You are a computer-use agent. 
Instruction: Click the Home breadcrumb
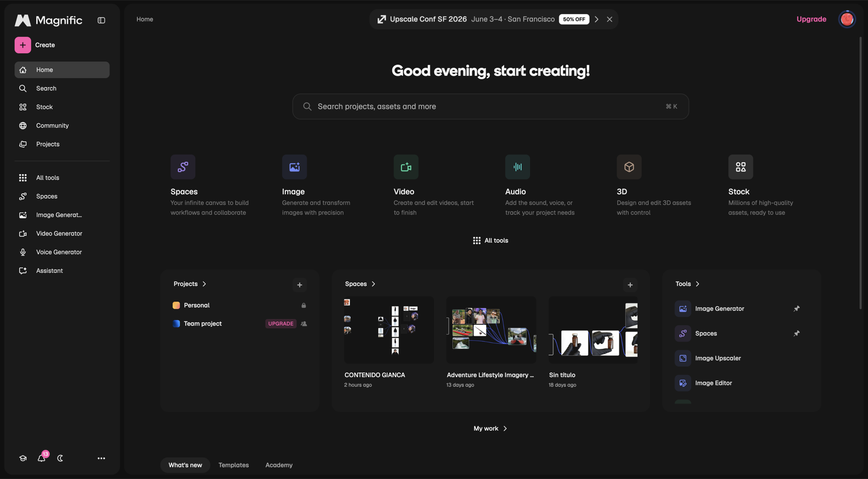145,19
